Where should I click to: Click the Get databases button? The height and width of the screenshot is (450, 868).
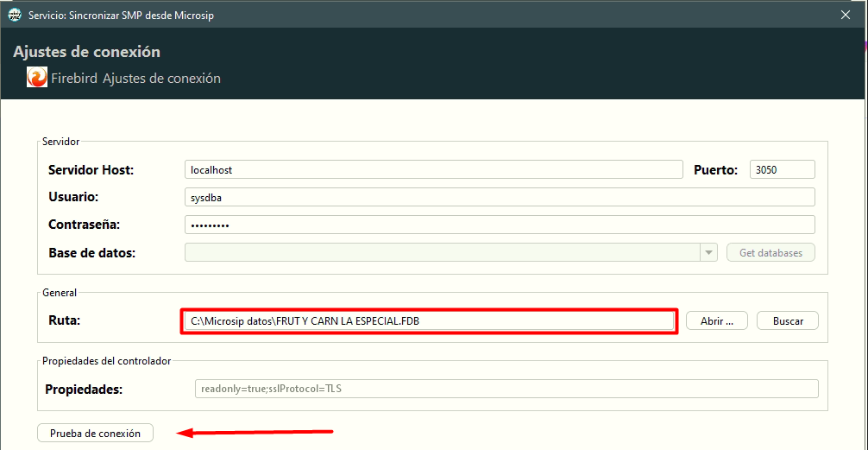coord(771,253)
